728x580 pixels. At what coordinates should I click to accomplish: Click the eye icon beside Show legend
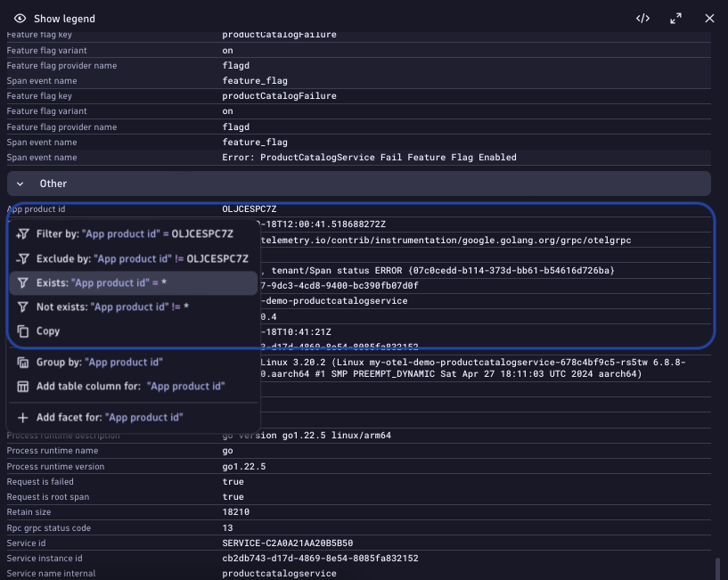[x=20, y=18]
